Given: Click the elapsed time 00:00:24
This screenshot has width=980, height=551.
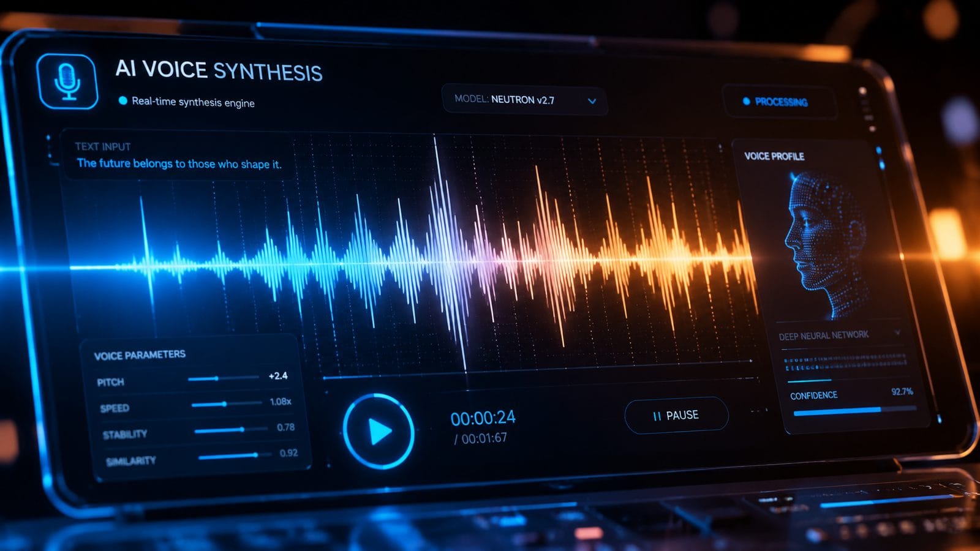Looking at the screenshot, I should point(483,418).
